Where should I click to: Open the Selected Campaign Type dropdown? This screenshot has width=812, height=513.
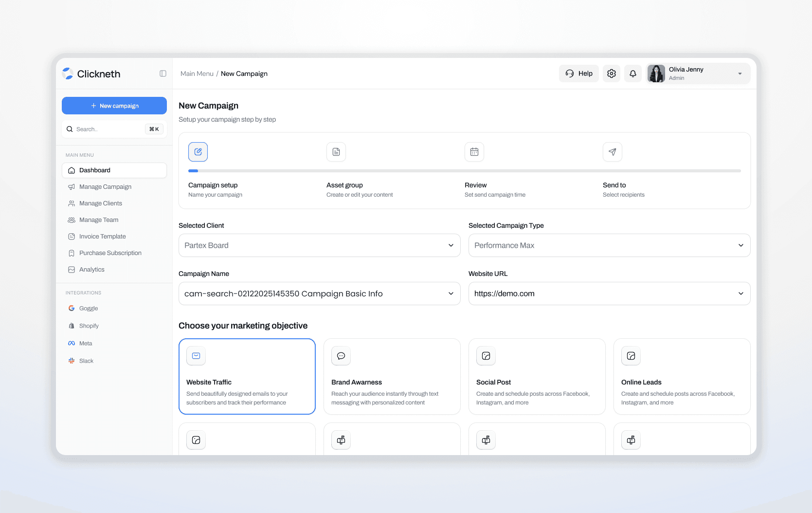[609, 245]
